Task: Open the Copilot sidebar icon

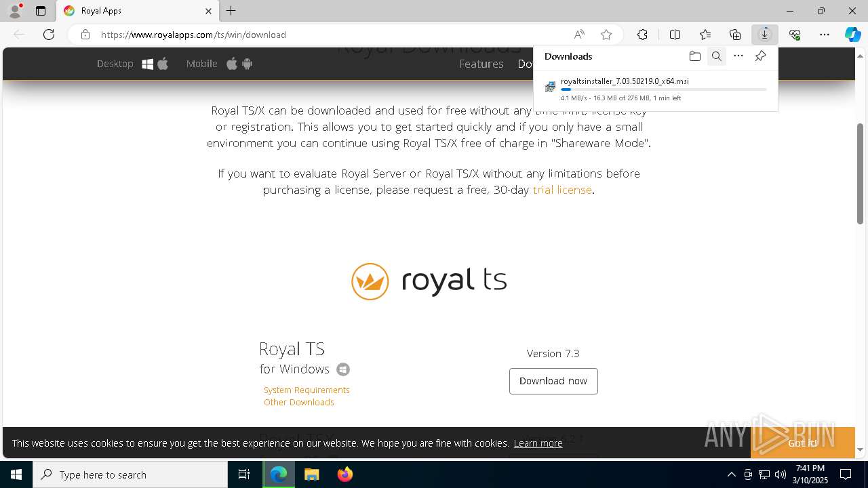Action: [x=853, y=35]
